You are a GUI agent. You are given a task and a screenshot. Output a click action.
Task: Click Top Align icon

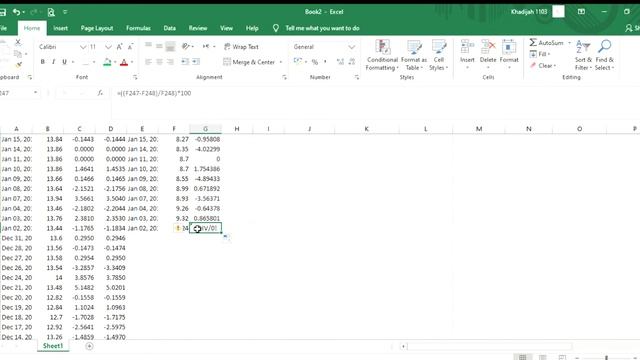148,46
